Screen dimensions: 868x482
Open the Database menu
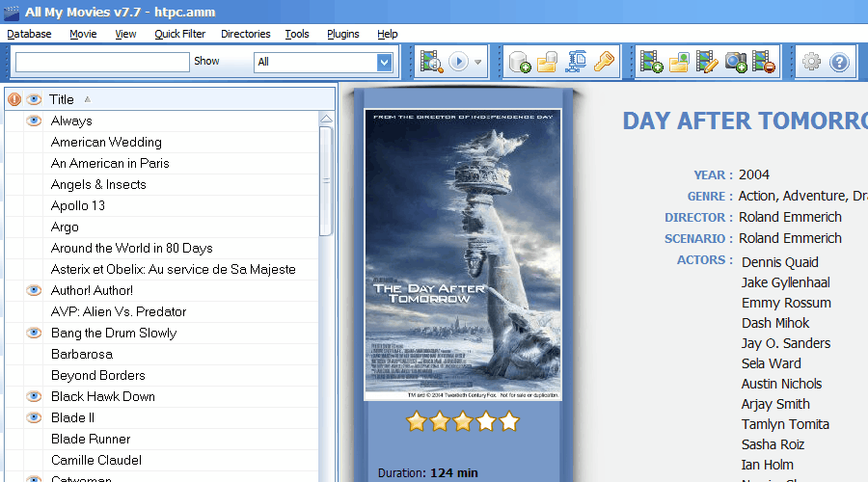[x=29, y=34]
